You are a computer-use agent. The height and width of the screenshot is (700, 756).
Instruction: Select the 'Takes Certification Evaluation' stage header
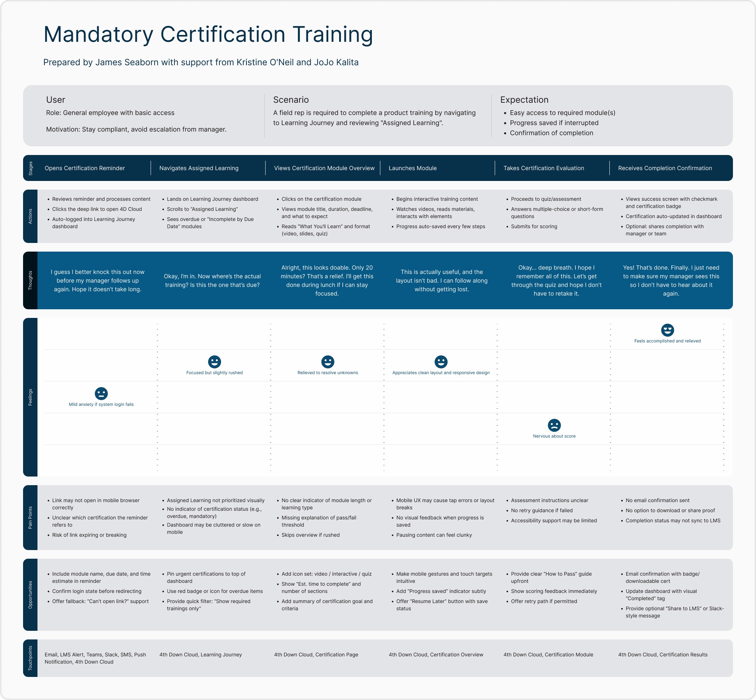[543, 168]
